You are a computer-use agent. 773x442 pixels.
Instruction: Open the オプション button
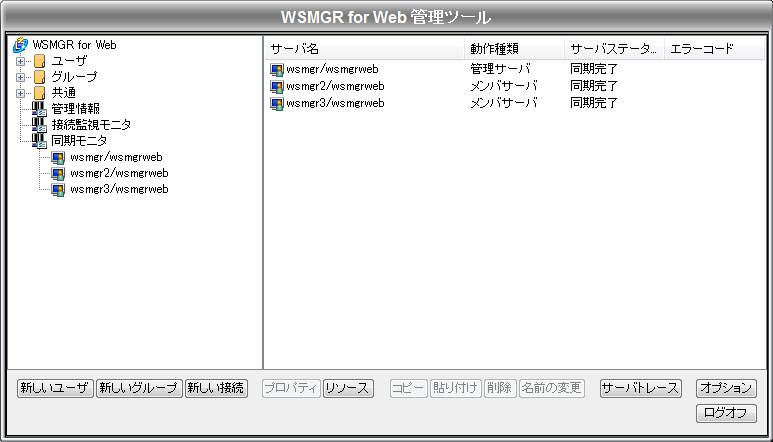[x=726, y=388]
